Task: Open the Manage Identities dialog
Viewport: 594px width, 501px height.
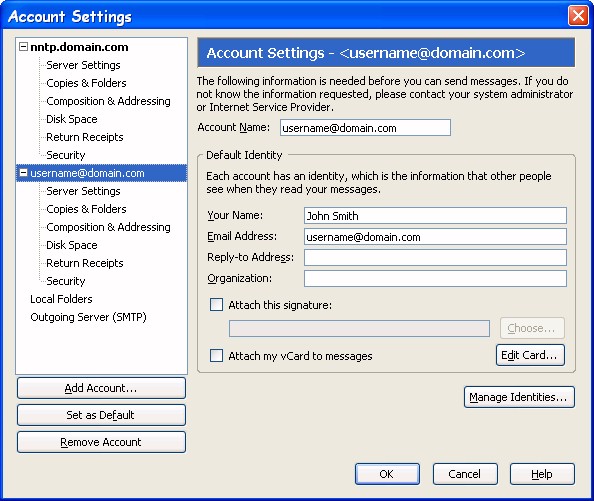Action: [519, 397]
